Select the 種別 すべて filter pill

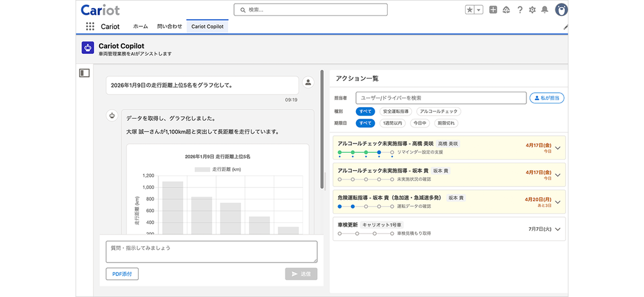[x=365, y=111]
